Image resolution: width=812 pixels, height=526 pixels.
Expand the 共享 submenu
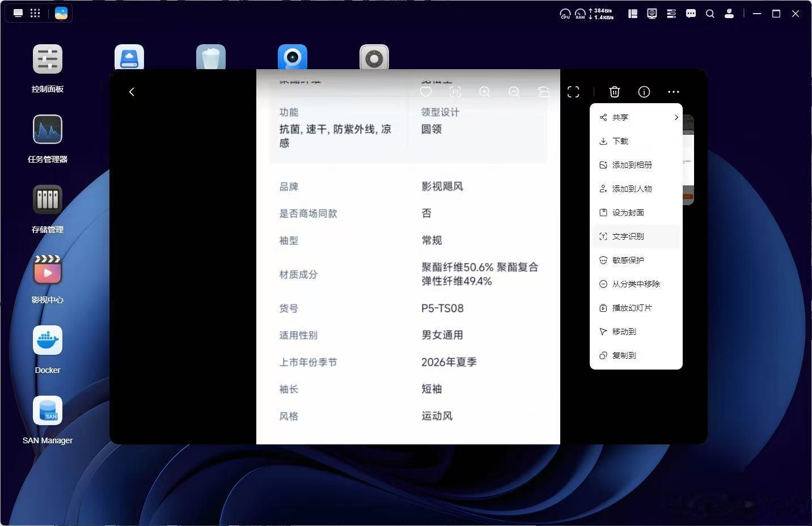click(636, 117)
